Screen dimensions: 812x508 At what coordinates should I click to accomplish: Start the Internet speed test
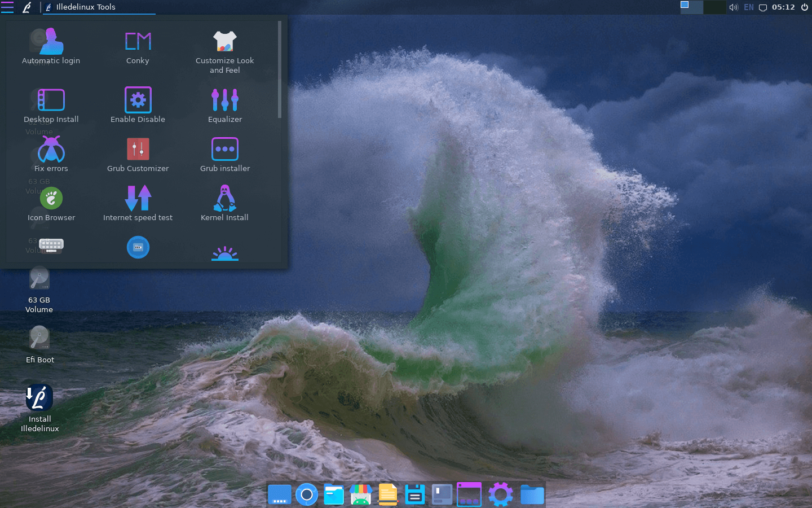pos(138,203)
